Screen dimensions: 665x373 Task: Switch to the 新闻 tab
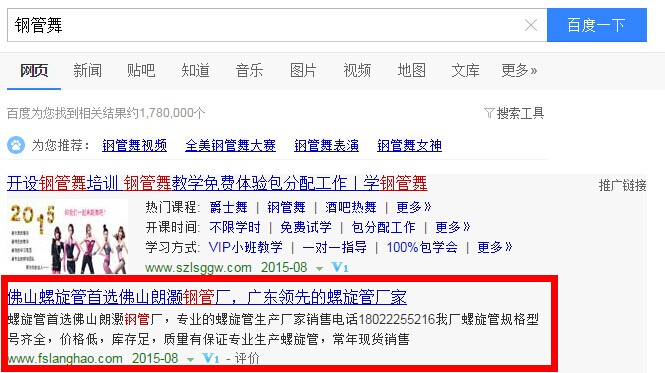pyautogui.click(x=87, y=70)
